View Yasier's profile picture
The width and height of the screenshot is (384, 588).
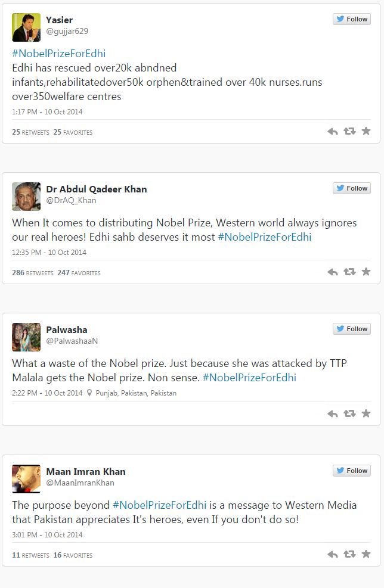26,27
